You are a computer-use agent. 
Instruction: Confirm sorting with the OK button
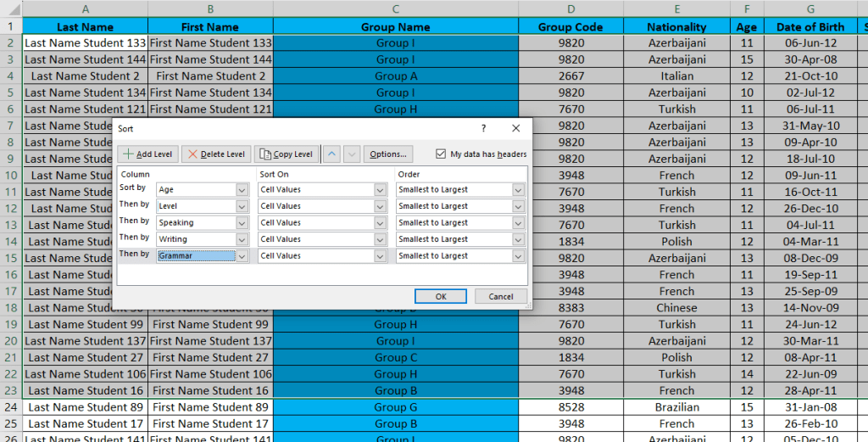point(441,296)
